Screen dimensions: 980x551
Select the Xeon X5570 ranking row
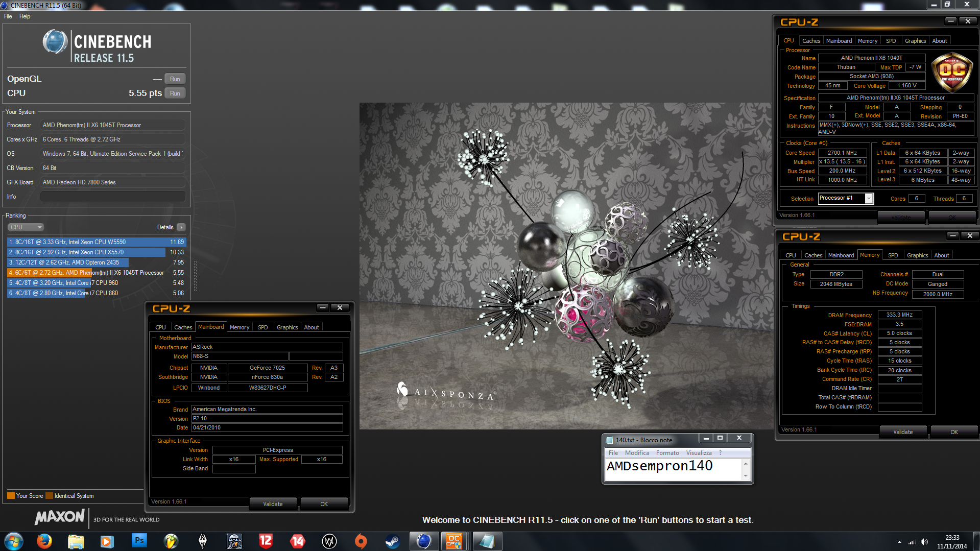click(97, 252)
